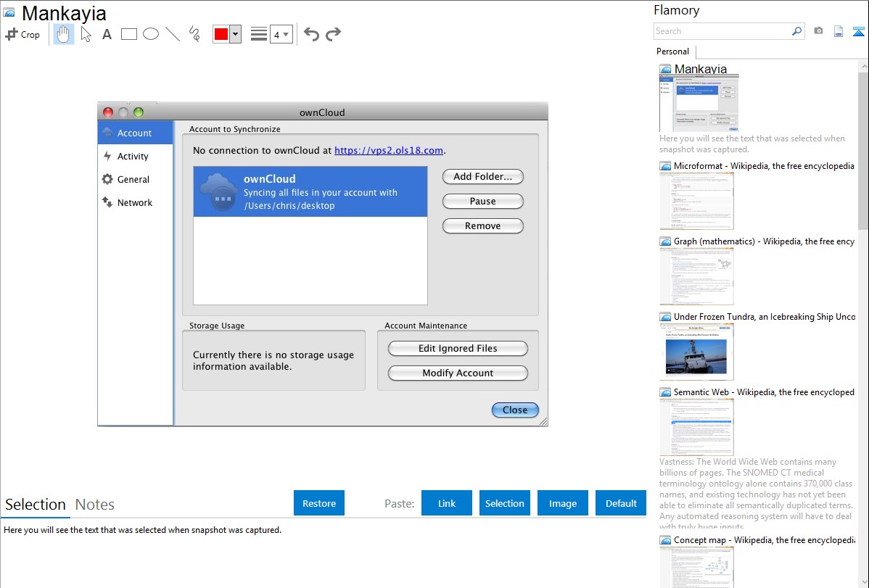Open the Selection tab
Screen dimensions: 869x588
pyautogui.click(x=36, y=505)
